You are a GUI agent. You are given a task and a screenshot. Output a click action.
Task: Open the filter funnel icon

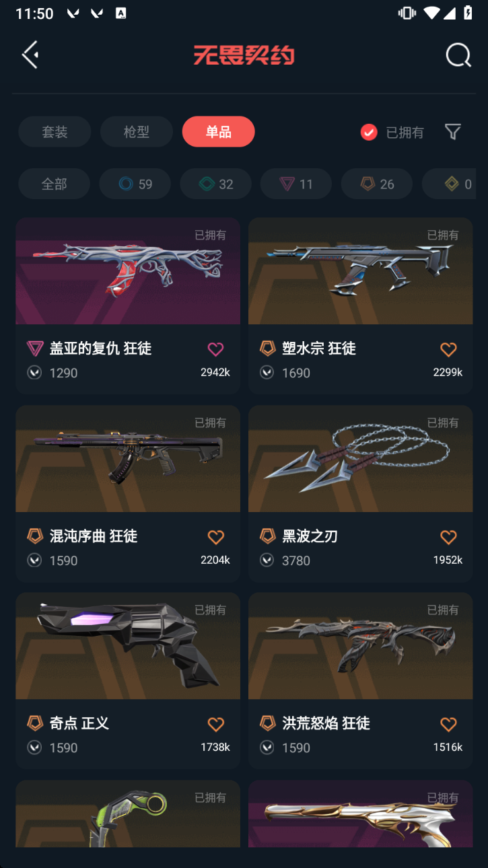pyautogui.click(x=453, y=132)
